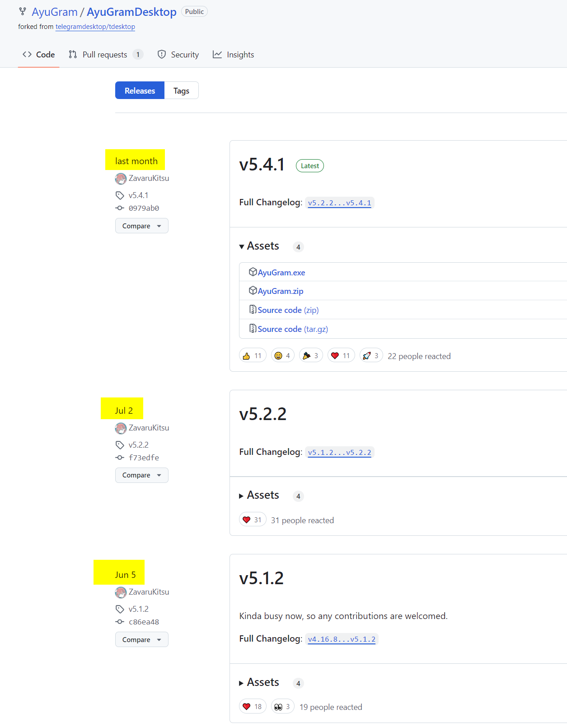
Task: Open the AyuGram owner link
Action: point(55,12)
